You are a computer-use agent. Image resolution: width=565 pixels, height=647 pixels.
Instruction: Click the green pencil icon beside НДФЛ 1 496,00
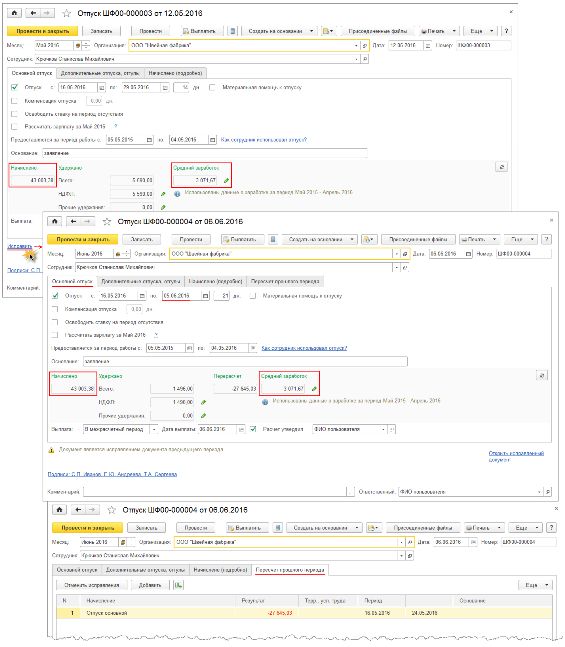tap(203, 402)
